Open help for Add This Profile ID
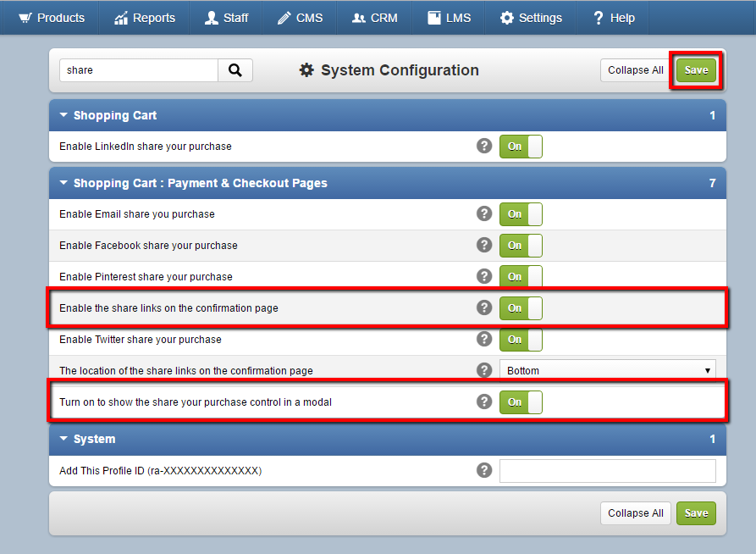The width and height of the screenshot is (756, 554). click(484, 470)
